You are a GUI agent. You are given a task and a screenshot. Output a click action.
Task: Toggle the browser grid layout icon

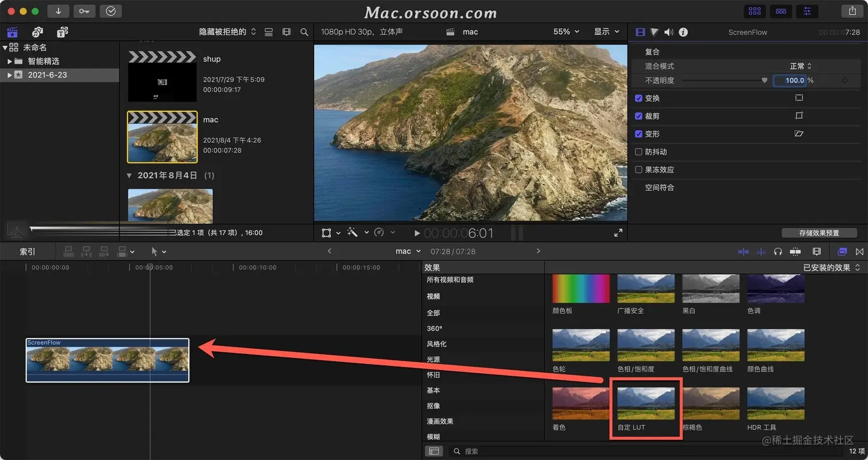755,11
